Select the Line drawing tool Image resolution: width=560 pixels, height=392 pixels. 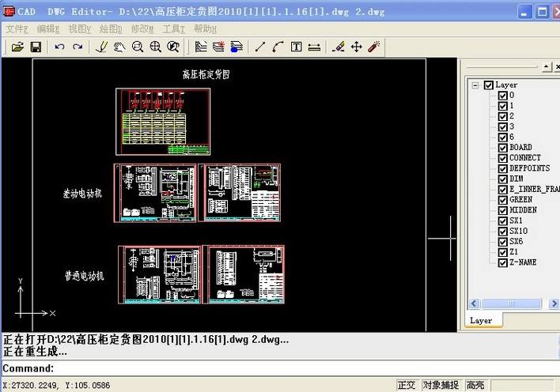click(260, 47)
